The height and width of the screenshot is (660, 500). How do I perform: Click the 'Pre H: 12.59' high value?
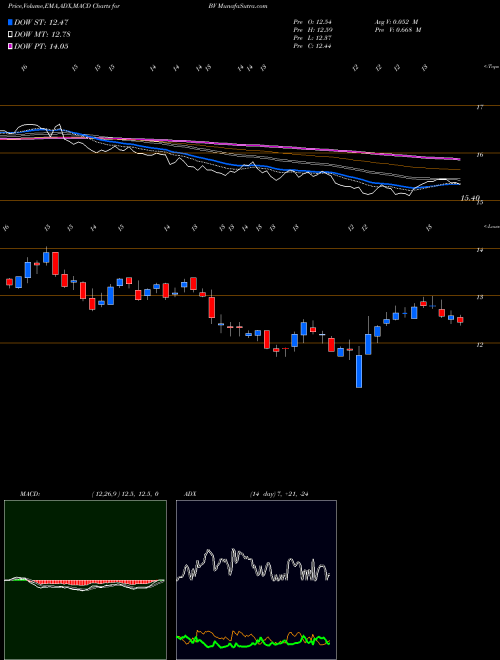coord(313,30)
